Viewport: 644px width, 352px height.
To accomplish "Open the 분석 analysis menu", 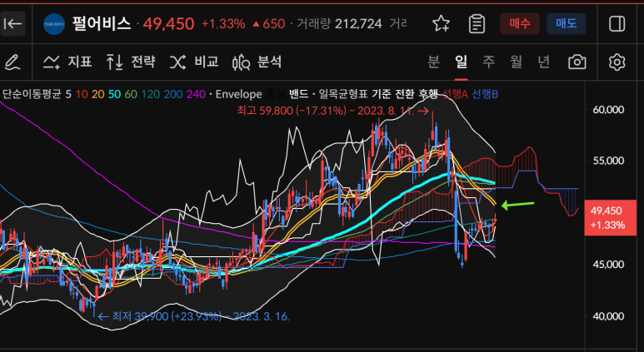I will pos(257,62).
